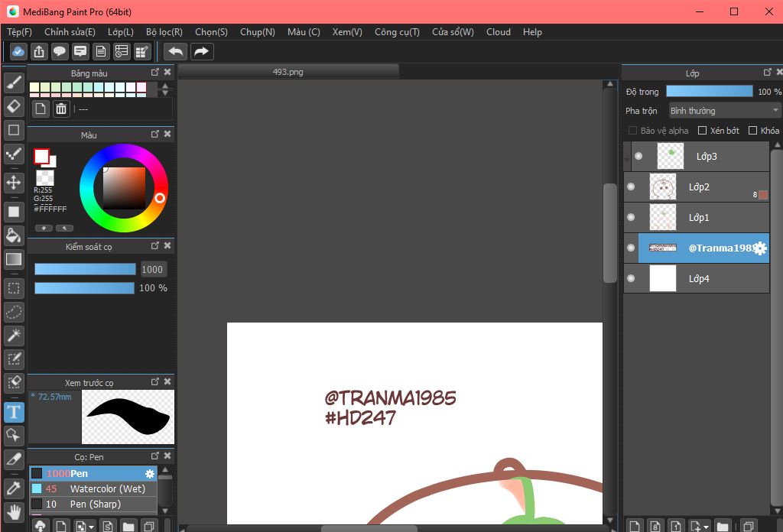
Task: Click the export share toolbar icon
Action: tap(39, 51)
